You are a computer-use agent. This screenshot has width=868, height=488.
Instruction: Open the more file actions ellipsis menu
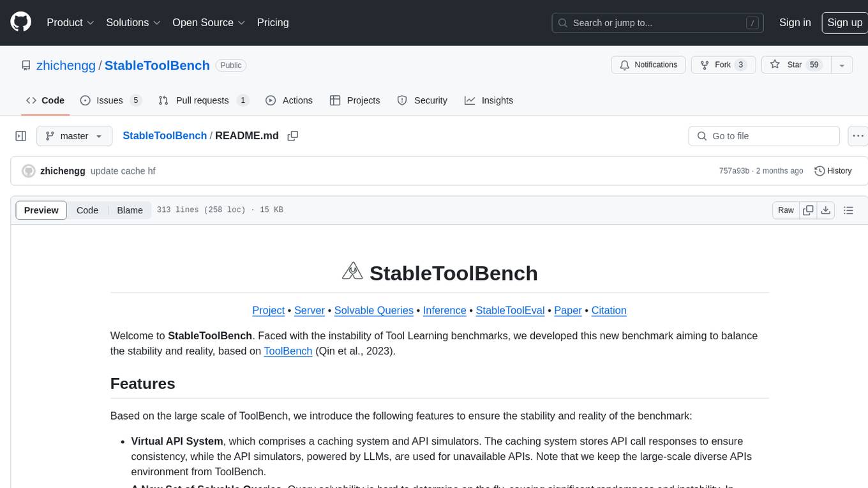[858, 136]
